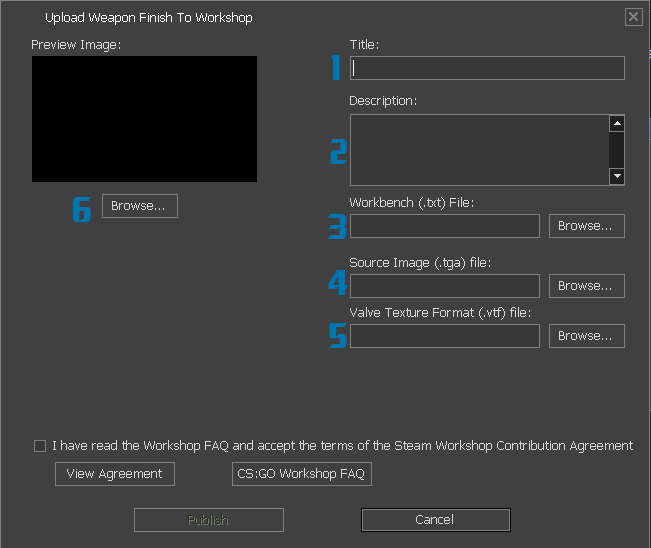Click the Workbench (.txt) File field
651x548 pixels.
[x=444, y=226]
